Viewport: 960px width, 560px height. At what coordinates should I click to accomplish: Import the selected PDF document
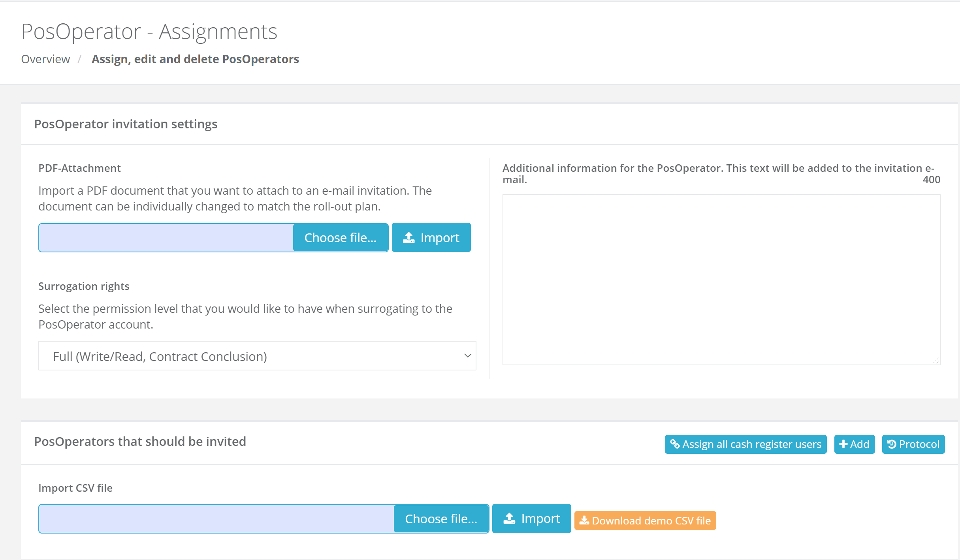click(x=431, y=237)
